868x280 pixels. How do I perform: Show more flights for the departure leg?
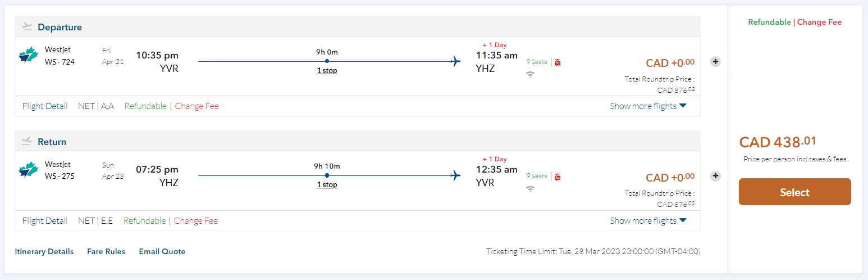tap(648, 106)
